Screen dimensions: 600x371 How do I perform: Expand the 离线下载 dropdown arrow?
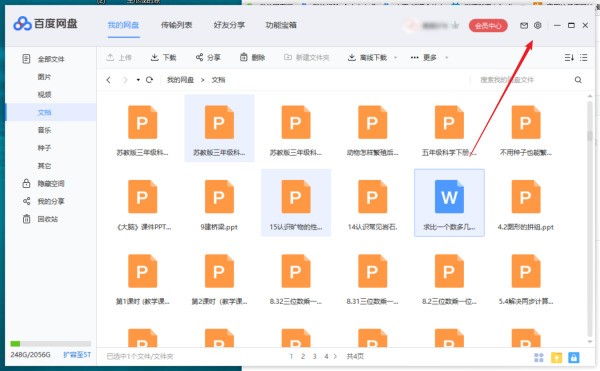pyautogui.click(x=395, y=58)
